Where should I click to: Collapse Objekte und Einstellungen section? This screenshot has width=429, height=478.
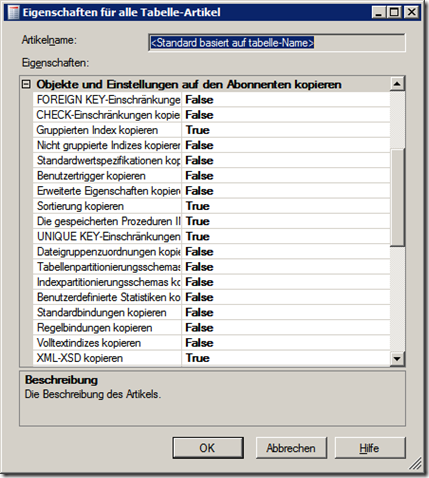pos(26,84)
